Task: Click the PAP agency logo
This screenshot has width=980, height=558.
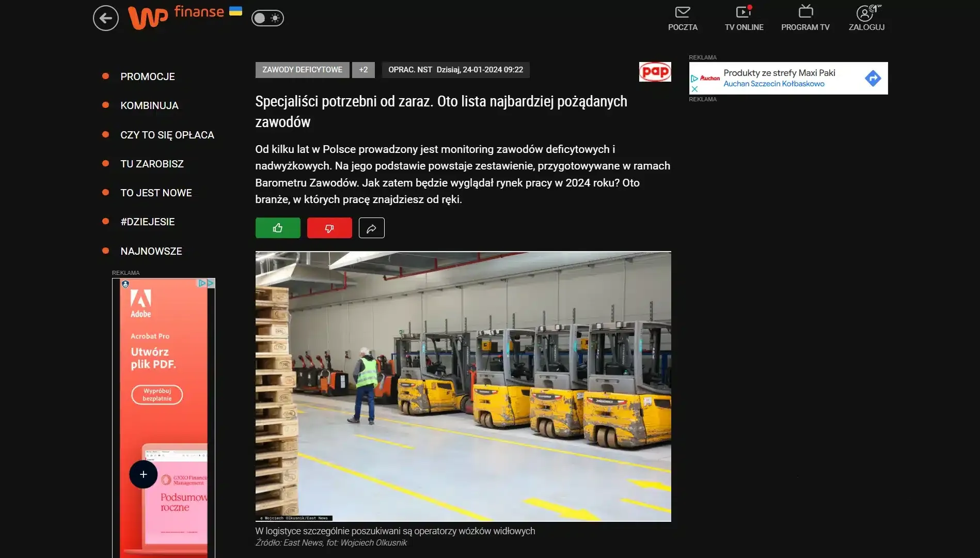Action: tap(655, 72)
